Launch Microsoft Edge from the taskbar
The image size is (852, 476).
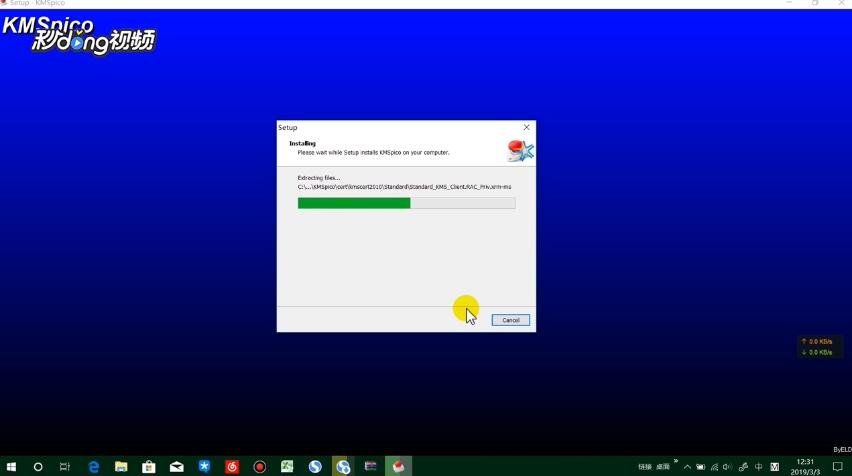tap(94, 466)
